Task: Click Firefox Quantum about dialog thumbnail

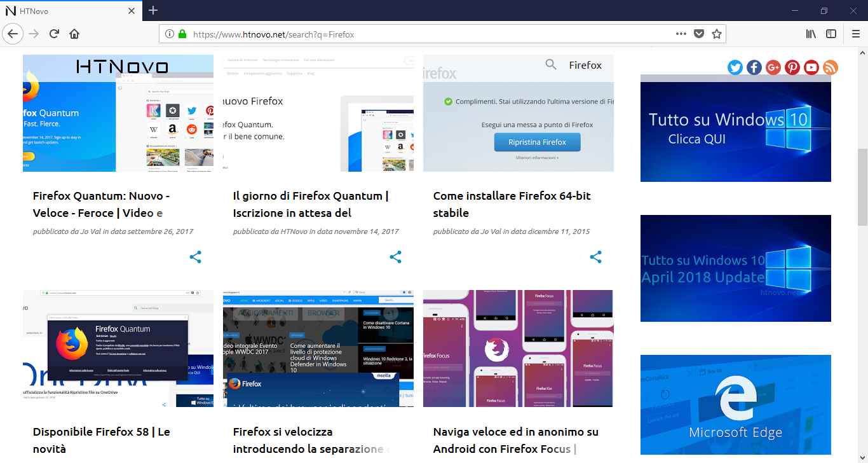Action: point(118,349)
